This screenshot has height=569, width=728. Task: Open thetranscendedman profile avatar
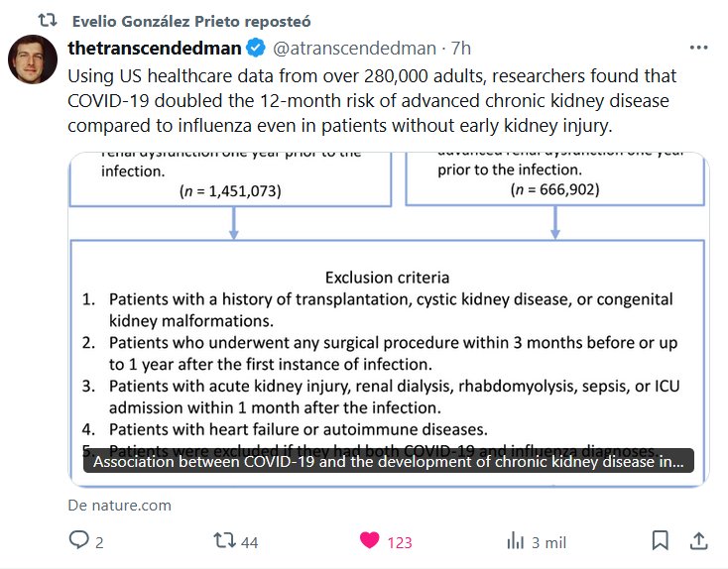[33, 59]
